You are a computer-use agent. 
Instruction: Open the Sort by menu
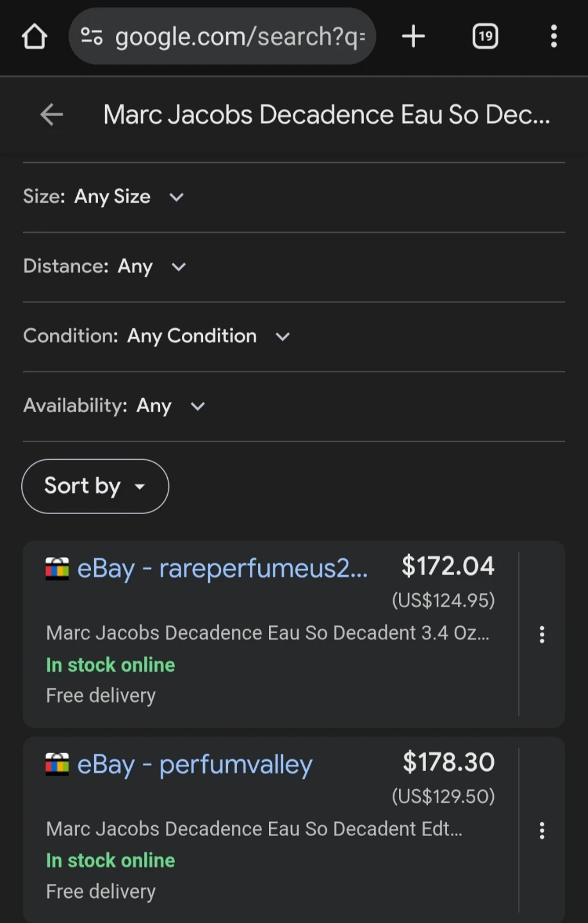(95, 486)
